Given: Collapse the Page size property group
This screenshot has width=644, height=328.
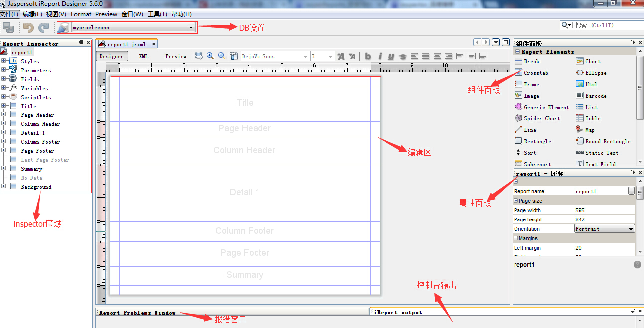Looking at the screenshot, I should point(516,201).
